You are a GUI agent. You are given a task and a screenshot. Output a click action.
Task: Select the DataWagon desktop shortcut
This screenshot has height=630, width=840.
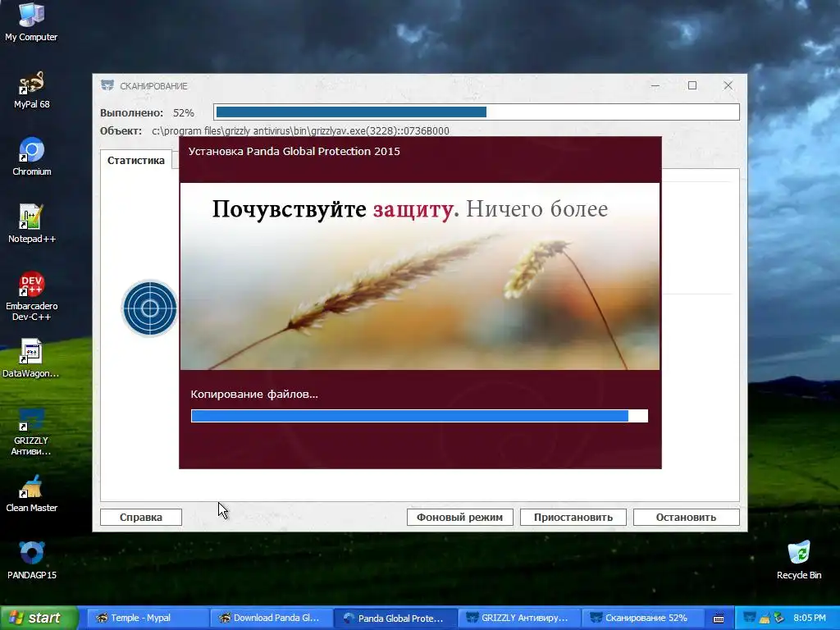pos(31,358)
